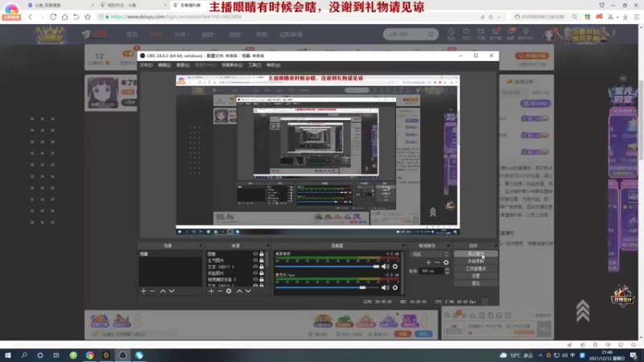This screenshot has height=362, width=644.
Task: Open Douyu 首页 home link
Action: point(132,35)
